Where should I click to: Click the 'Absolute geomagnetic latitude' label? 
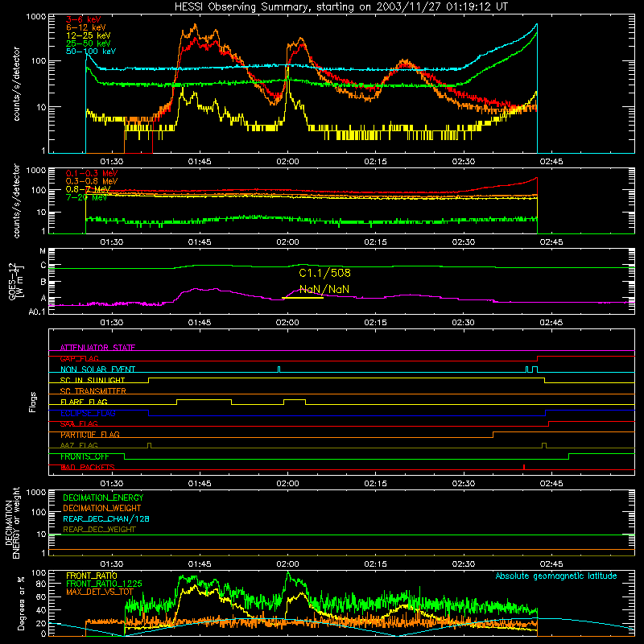click(556, 576)
